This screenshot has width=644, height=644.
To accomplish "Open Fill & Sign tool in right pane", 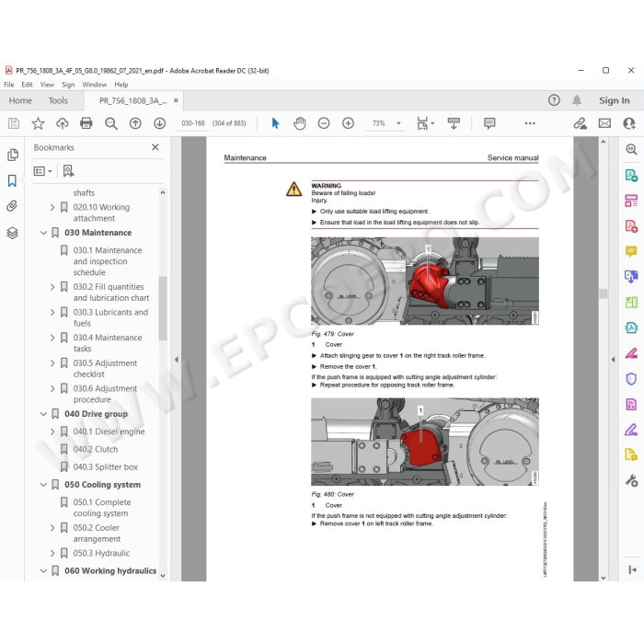I will click(x=631, y=430).
